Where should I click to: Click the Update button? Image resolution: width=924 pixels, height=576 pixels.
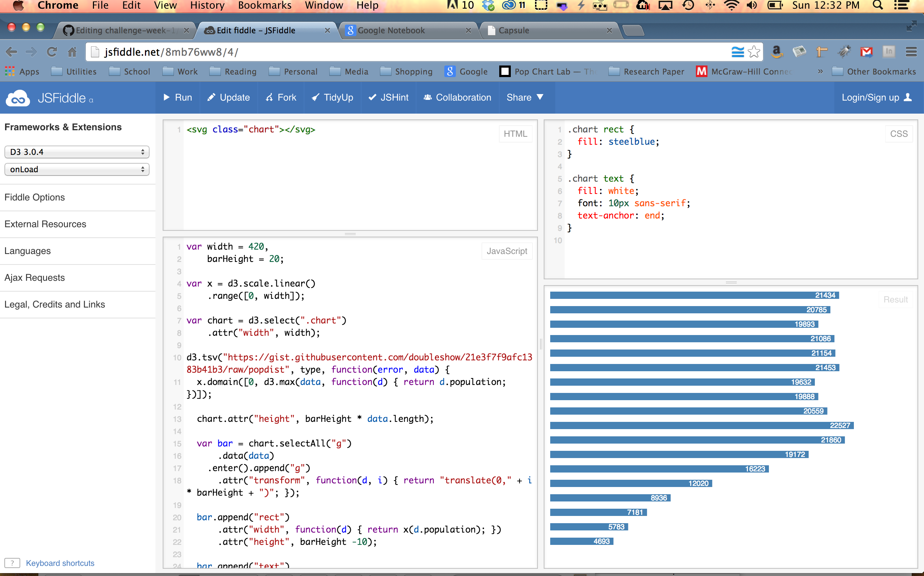(x=228, y=98)
